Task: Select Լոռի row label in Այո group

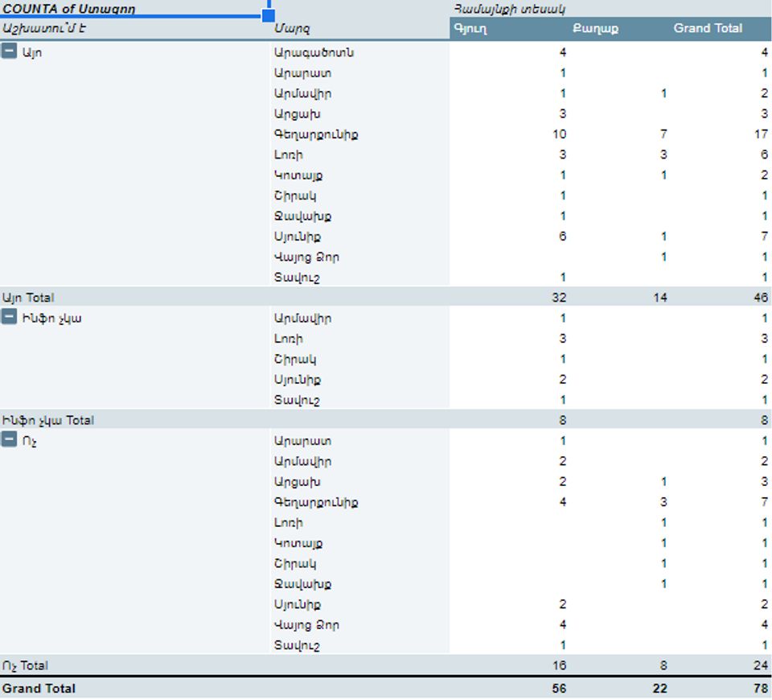Action: click(288, 154)
